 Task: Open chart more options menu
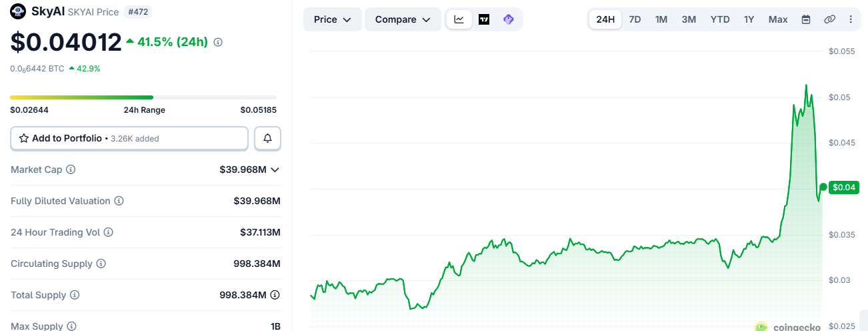click(851, 19)
